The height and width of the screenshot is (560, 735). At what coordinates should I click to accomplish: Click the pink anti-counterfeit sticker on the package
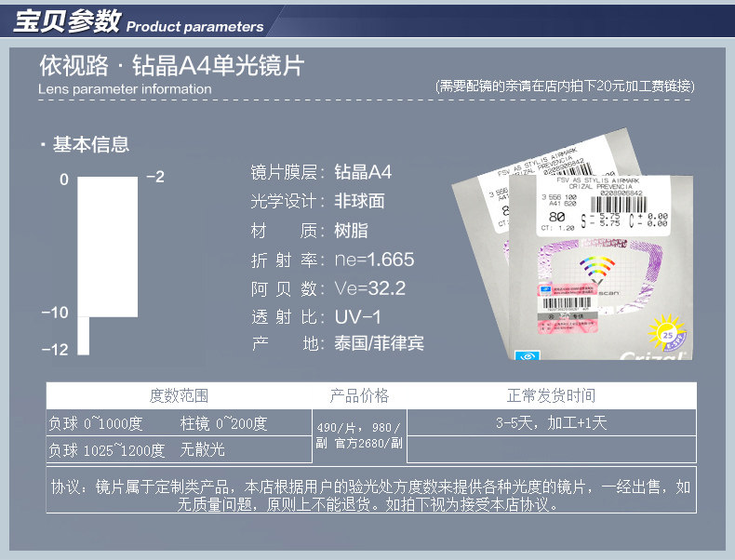pos(568,309)
